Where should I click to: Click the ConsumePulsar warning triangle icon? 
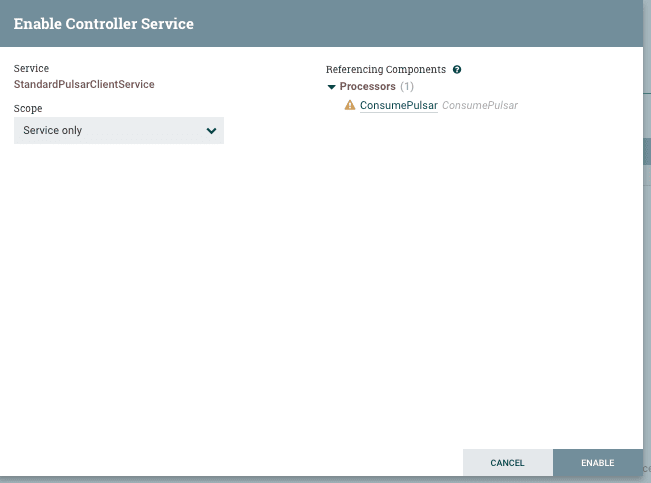click(x=350, y=105)
